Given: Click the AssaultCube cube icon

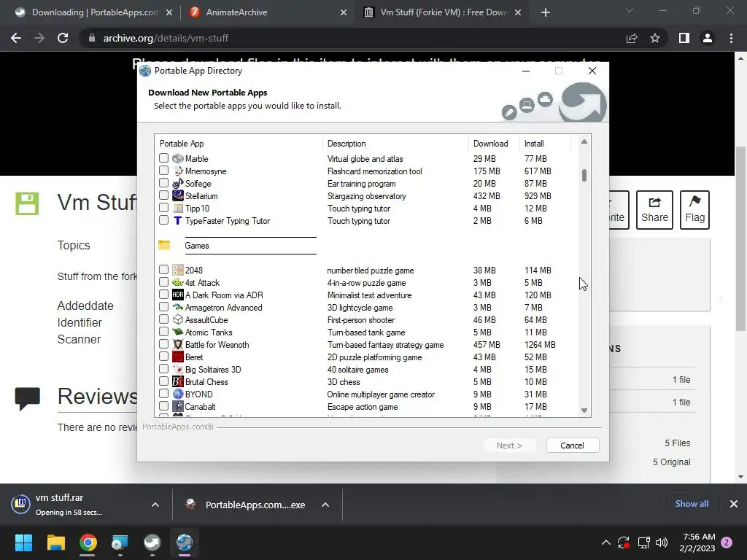Looking at the screenshot, I should click(x=178, y=319).
